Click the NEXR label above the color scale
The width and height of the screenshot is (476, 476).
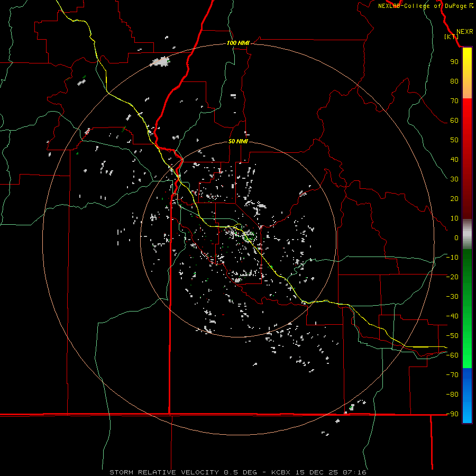click(x=464, y=32)
